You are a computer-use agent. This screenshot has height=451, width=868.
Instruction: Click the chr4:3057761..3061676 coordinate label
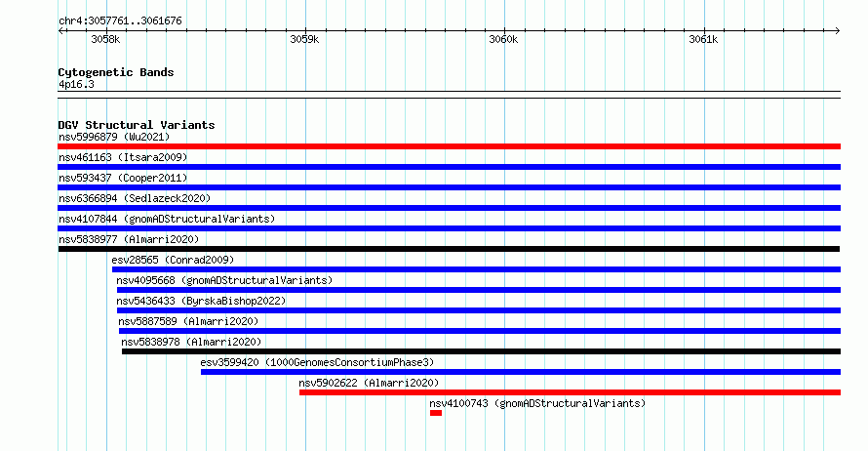click(120, 20)
